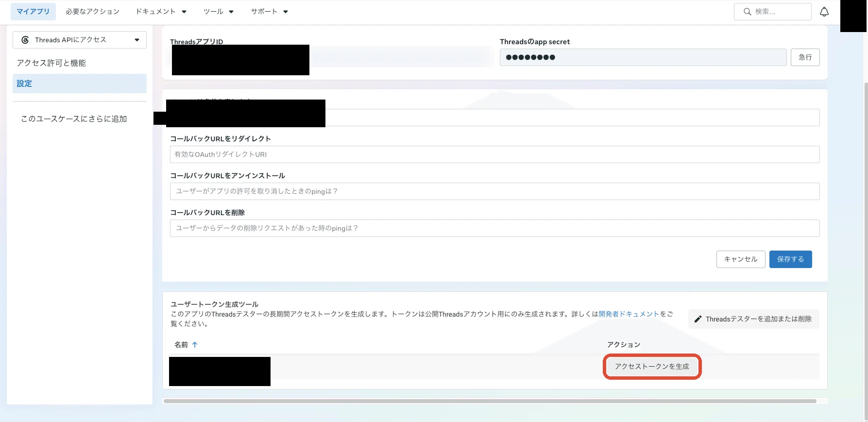Click the 保存する button
The image size is (868, 422).
pyautogui.click(x=790, y=259)
